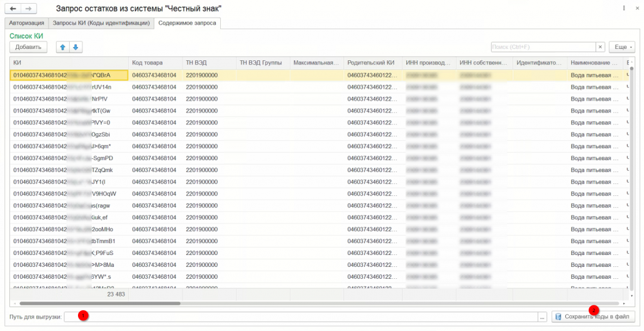This screenshot has width=644, height=331.
Task: Clear the search field with X button
Action: click(600, 47)
